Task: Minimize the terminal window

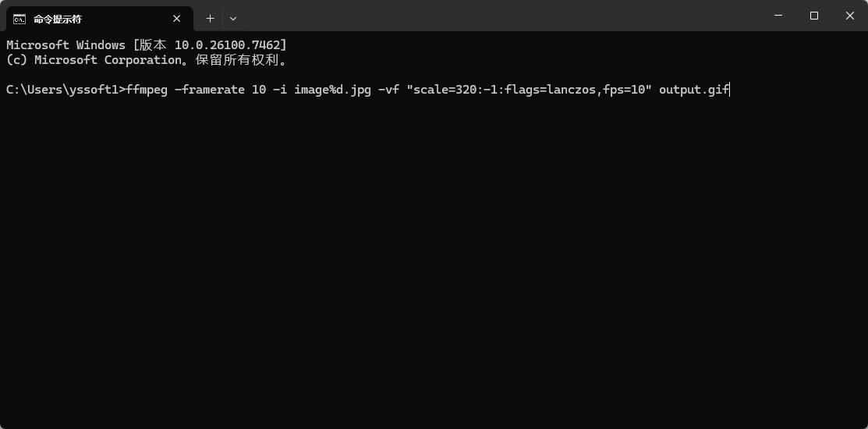Action: (778, 16)
